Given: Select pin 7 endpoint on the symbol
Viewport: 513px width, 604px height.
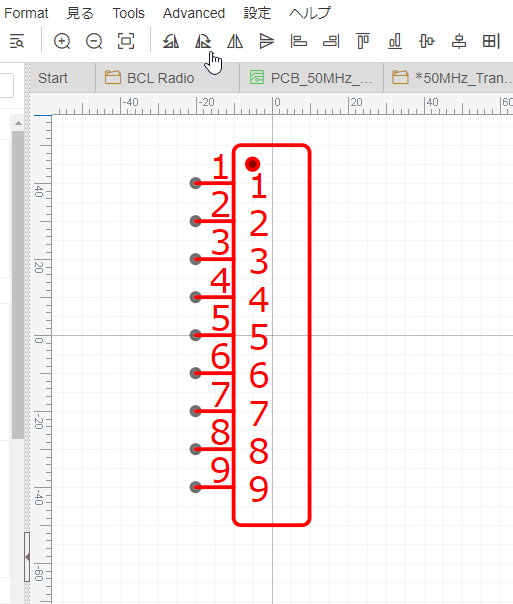Looking at the screenshot, I should tap(196, 411).
